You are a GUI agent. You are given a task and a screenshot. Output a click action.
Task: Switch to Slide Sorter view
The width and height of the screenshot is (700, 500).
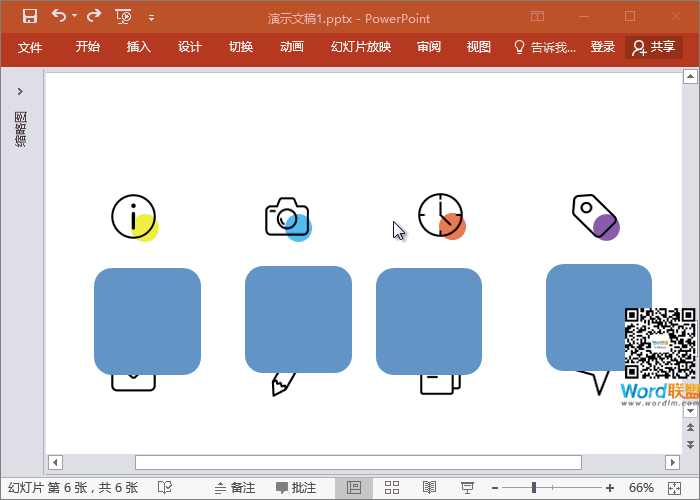(392, 488)
